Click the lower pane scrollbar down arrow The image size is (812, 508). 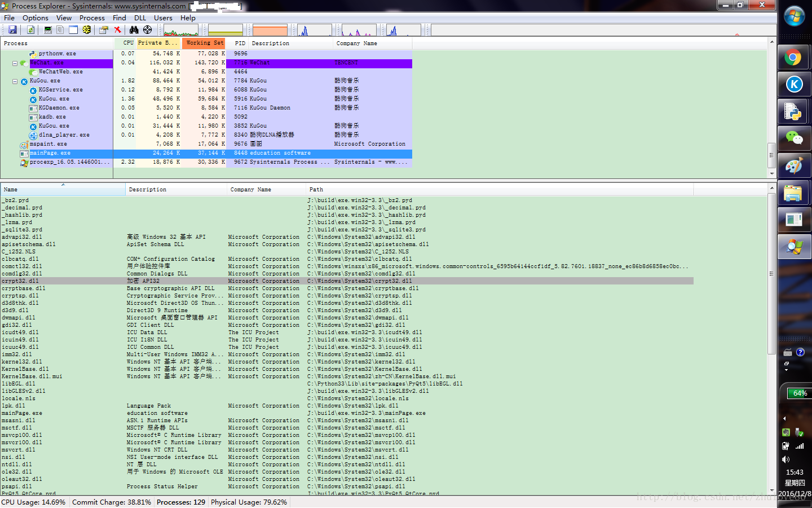click(x=771, y=491)
